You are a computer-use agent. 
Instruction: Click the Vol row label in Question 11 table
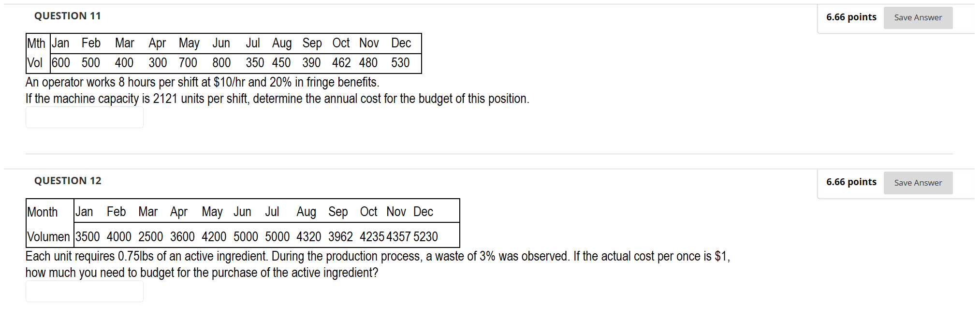36,62
